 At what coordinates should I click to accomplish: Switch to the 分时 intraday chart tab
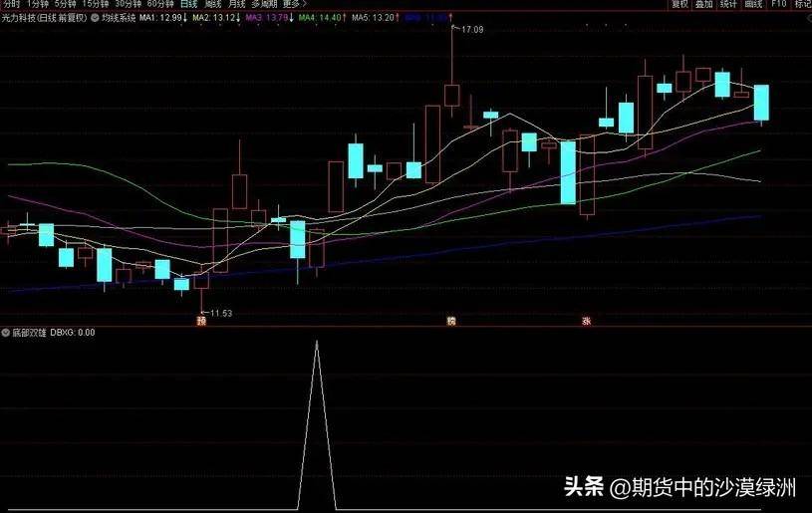(11, 4)
